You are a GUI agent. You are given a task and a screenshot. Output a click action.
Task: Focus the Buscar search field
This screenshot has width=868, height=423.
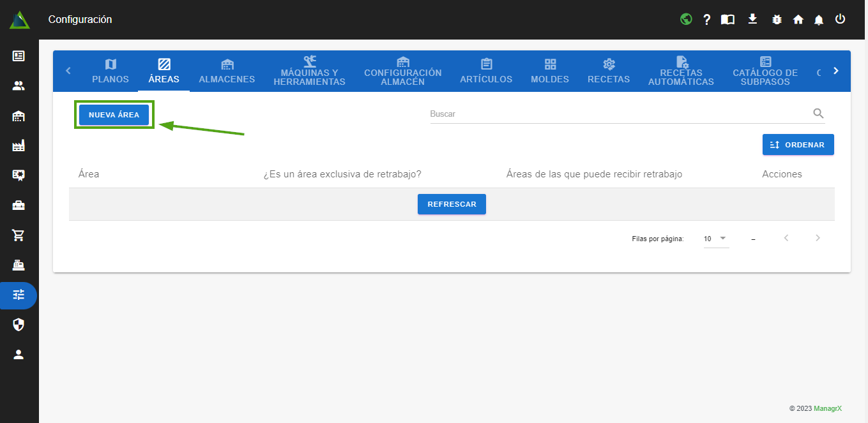click(x=616, y=114)
